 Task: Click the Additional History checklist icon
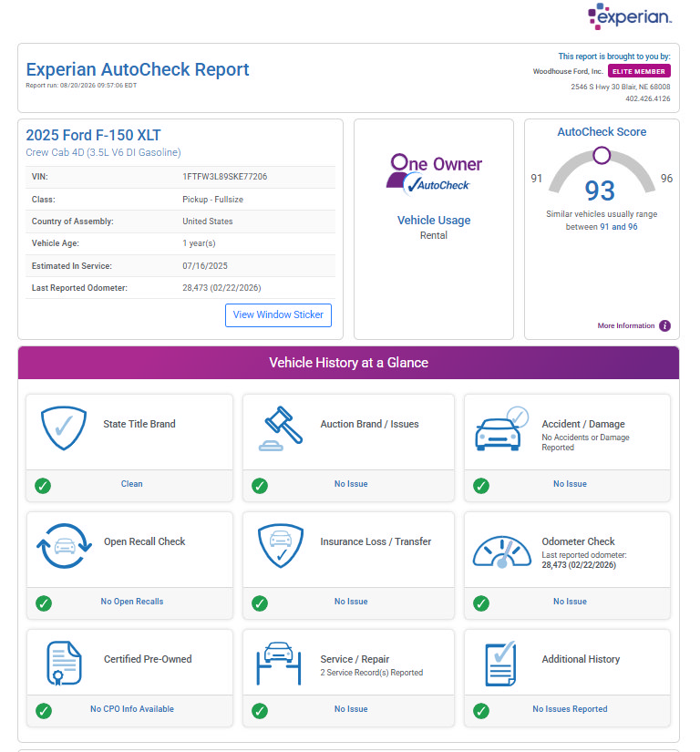(x=501, y=664)
